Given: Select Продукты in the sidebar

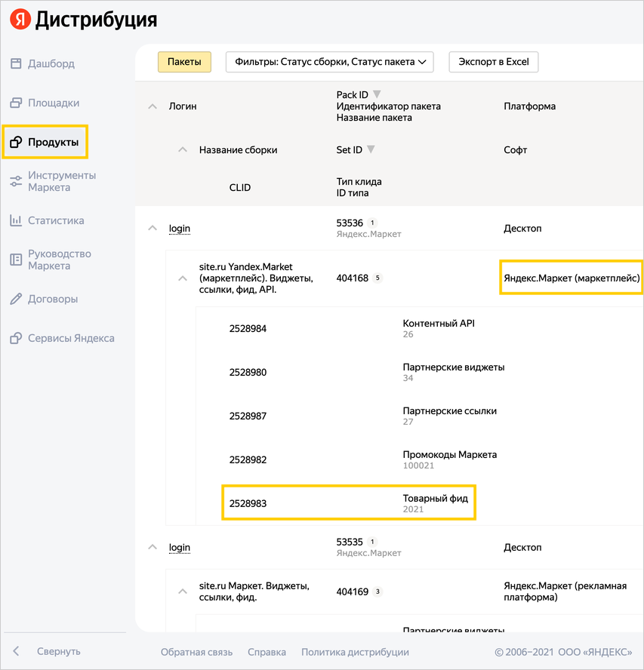Looking at the screenshot, I should tap(45, 142).
